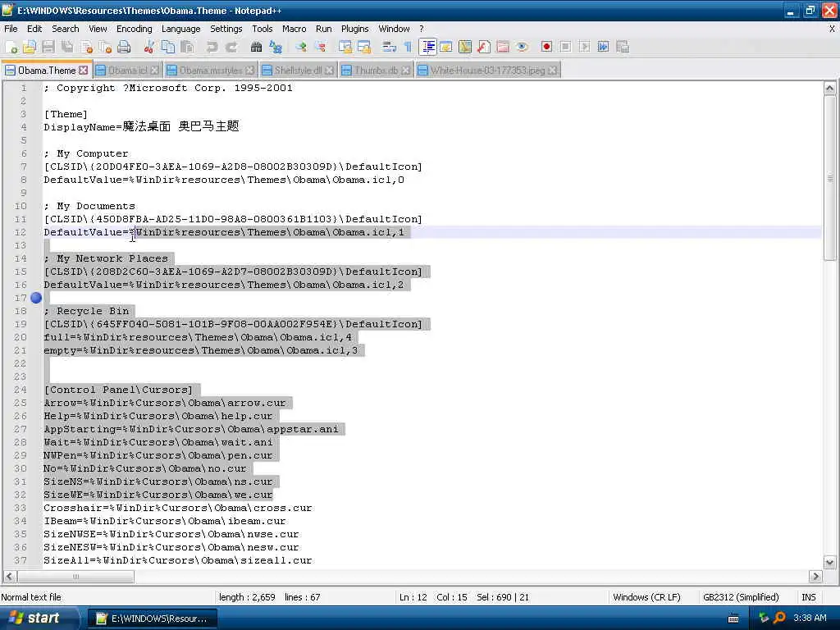Click the Document Map toolbar icon

465,47
